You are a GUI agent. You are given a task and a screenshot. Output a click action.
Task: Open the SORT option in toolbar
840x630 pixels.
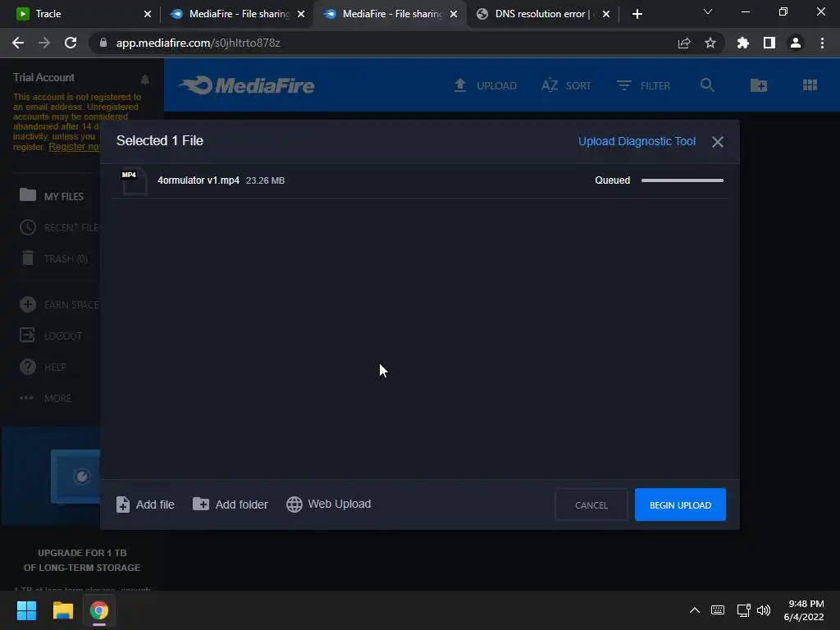pos(566,85)
